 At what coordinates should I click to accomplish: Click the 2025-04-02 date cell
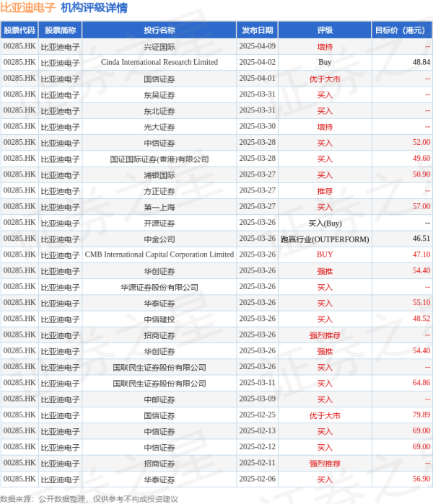[x=258, y=62]
